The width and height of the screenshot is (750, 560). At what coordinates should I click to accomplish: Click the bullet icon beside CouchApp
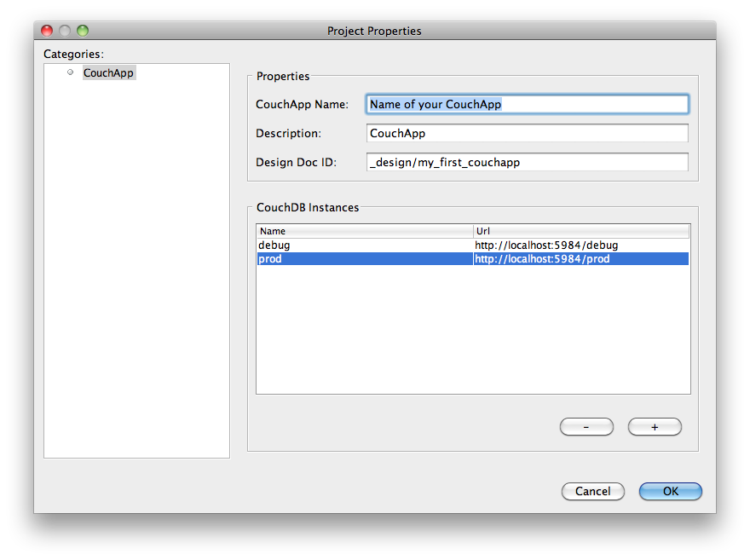(70, 72)
